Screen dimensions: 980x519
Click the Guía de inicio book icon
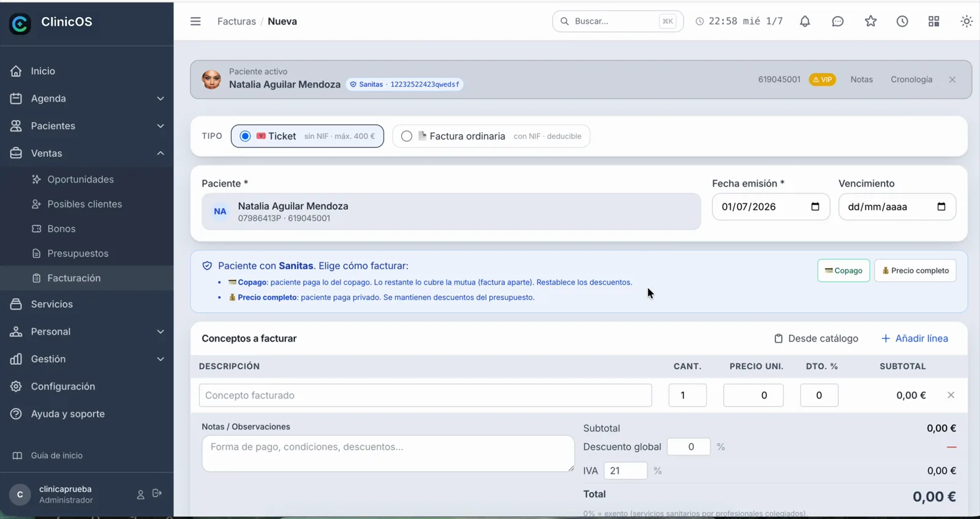coord(17,455)
